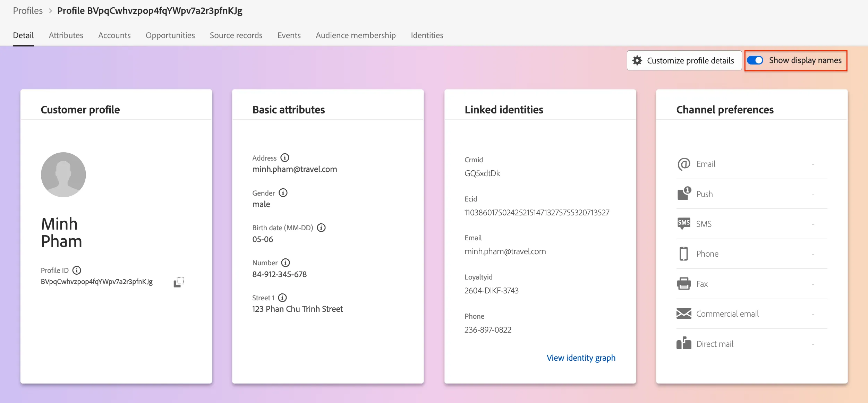Click the SMS channel icon
868x403 pixels.
(x=684, y=224)
